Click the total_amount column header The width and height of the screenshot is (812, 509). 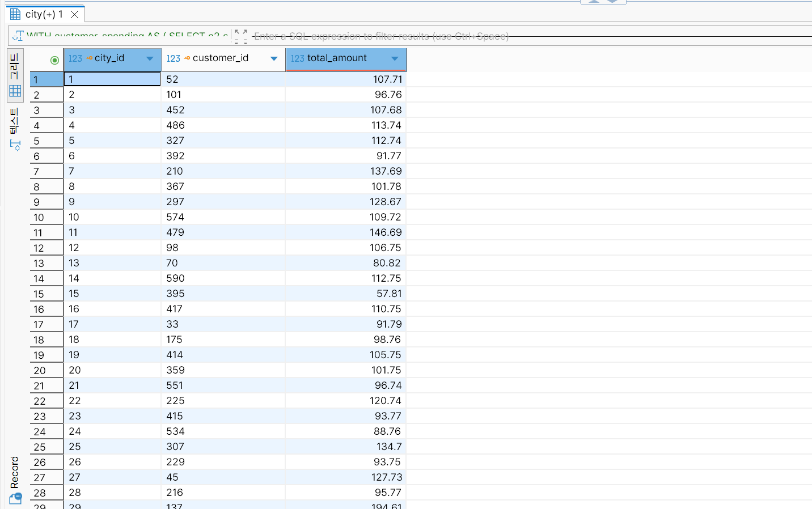[337, 58]
